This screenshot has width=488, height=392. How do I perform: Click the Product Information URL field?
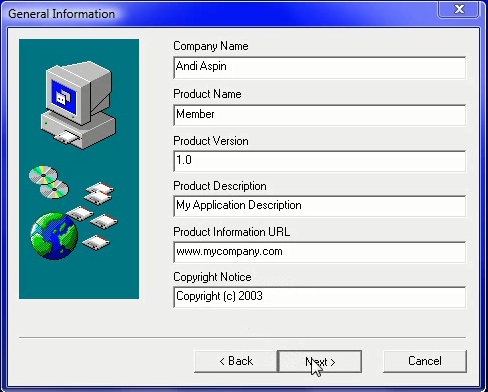319,252
